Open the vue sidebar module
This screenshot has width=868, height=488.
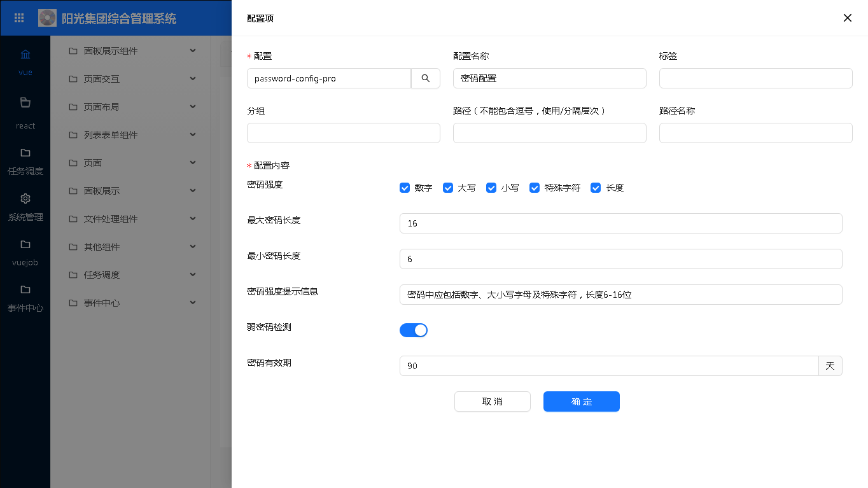[25, 62]
